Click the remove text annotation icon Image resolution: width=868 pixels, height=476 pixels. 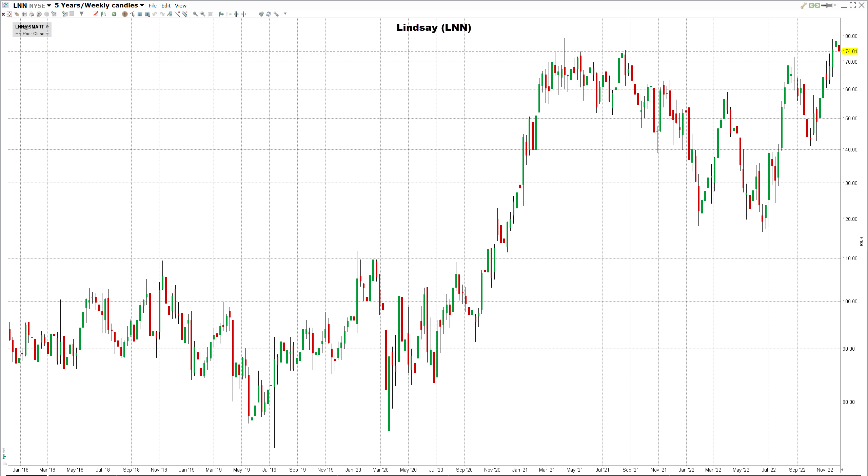point(147,14)
